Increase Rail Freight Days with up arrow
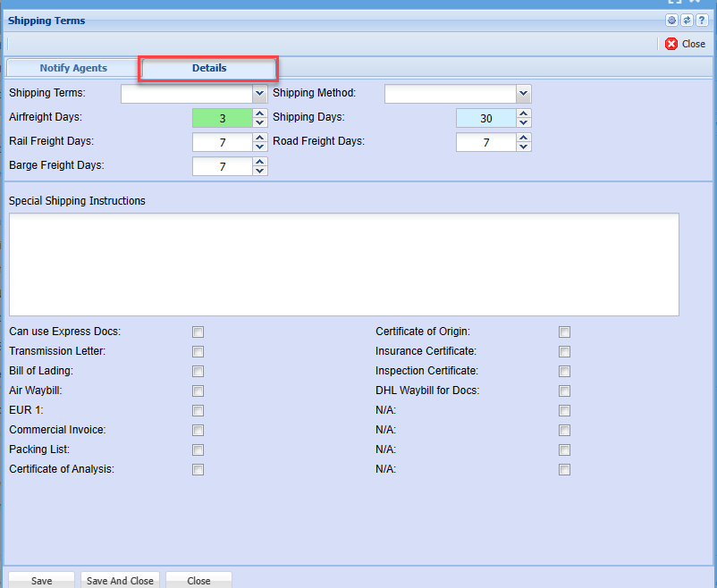717x588 pixels. [260, 138]
